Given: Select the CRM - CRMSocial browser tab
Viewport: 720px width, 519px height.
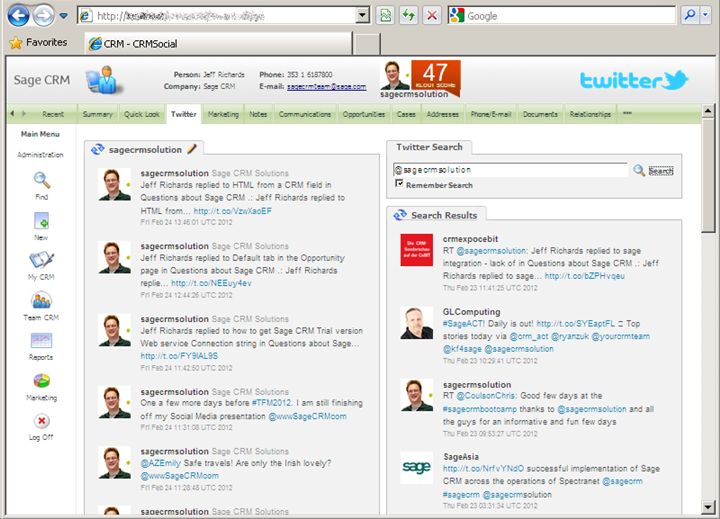Looking at the screenshot, I should click(218, 44).
